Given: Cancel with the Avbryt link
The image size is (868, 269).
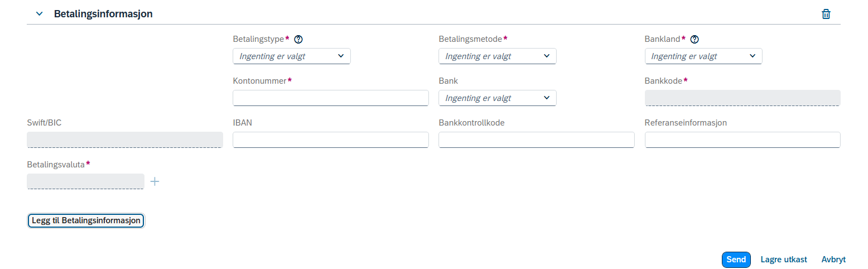Looking at the screenshot, I should coord(833,260).
